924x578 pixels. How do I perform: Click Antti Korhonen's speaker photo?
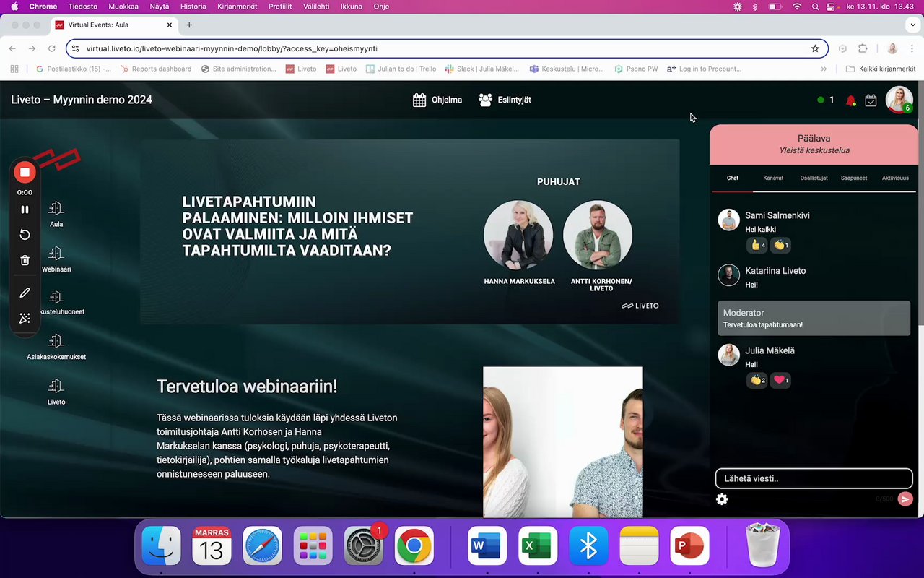pos(598,235)
